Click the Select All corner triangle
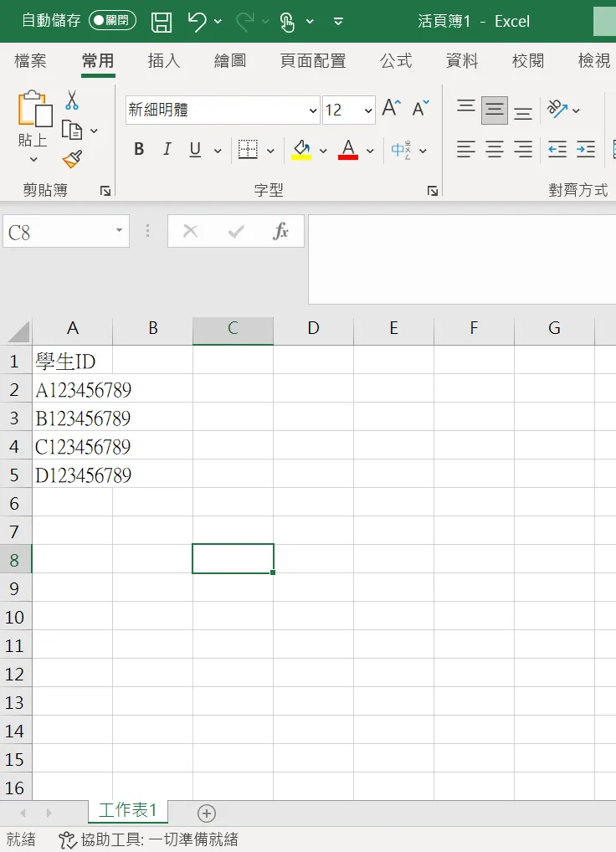Image resolution: width=616 pixels, height=852 pixels. 18,331
